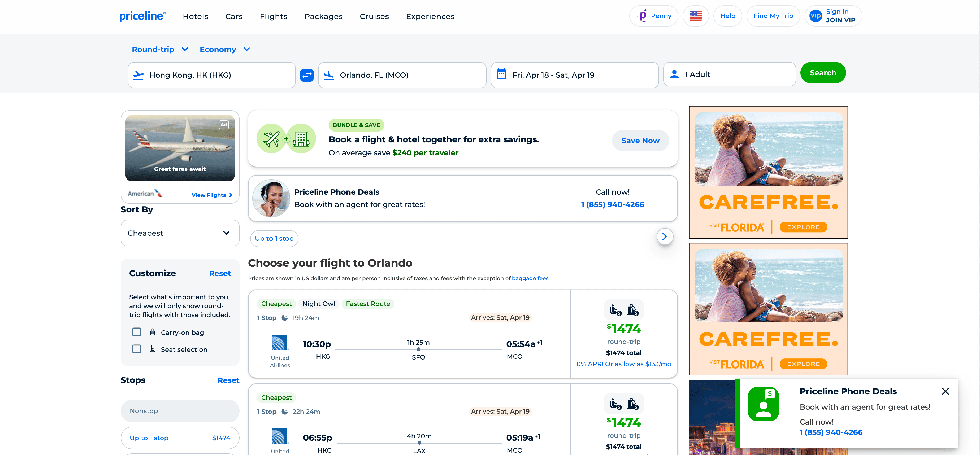The image size is (980, 455).
Task: Open Find My Trip
Action: point(773,16)
